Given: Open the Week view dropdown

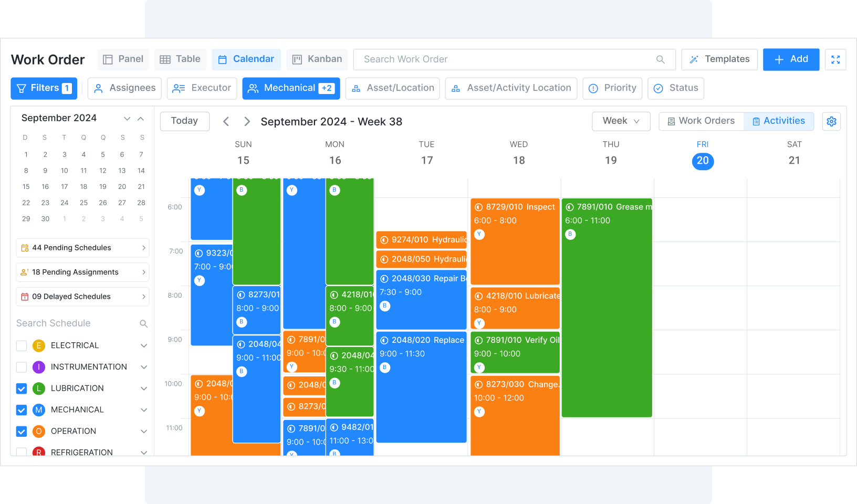Looking at the screenshot, I should [x=621, y=121].
